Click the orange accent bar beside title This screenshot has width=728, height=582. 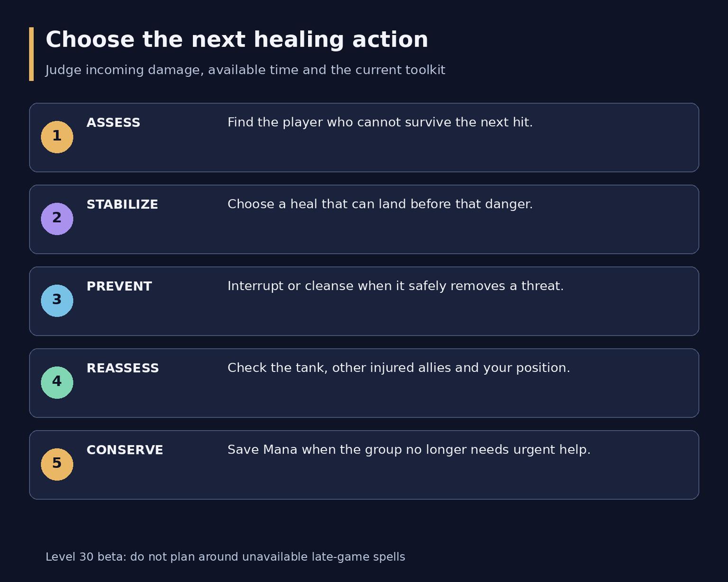31,54
